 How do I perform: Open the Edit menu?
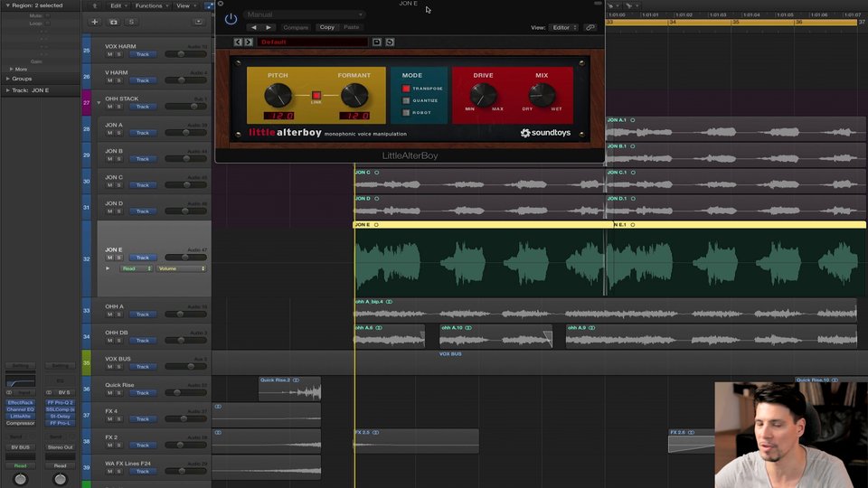(x=118, y=6)
